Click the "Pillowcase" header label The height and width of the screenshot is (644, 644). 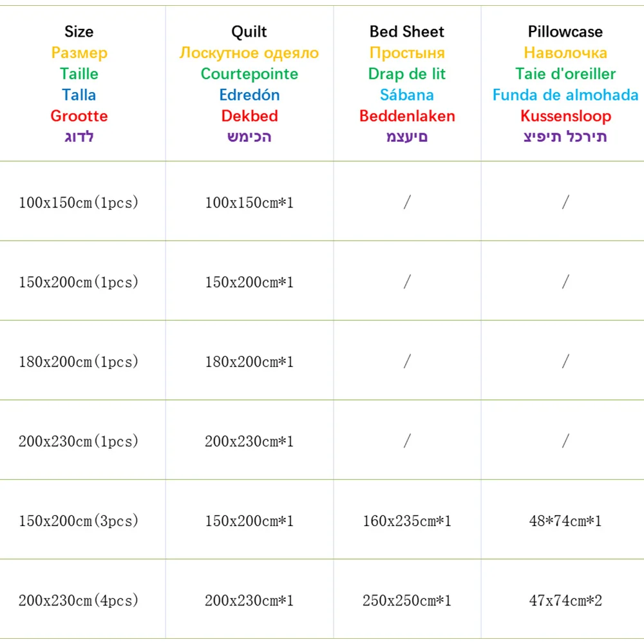tap(565, 32)
